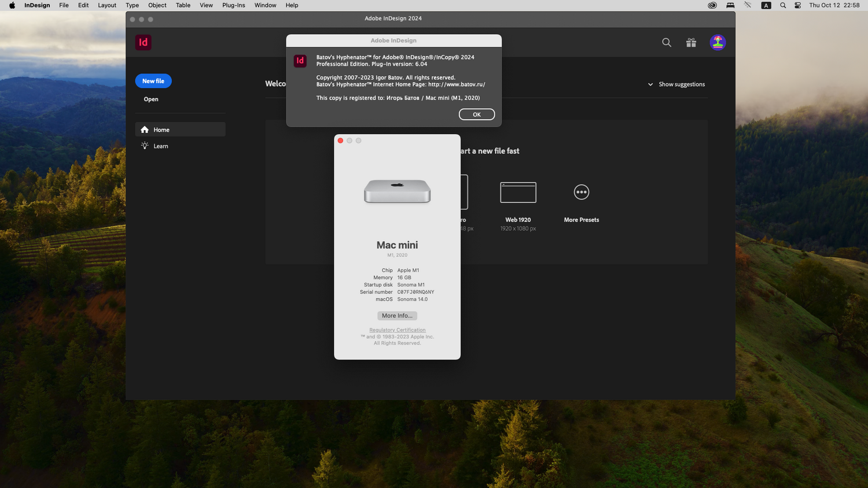The image size is (868, 488).
Task: Click the Adobe InDesign 2024 window title
Action: 393,19
